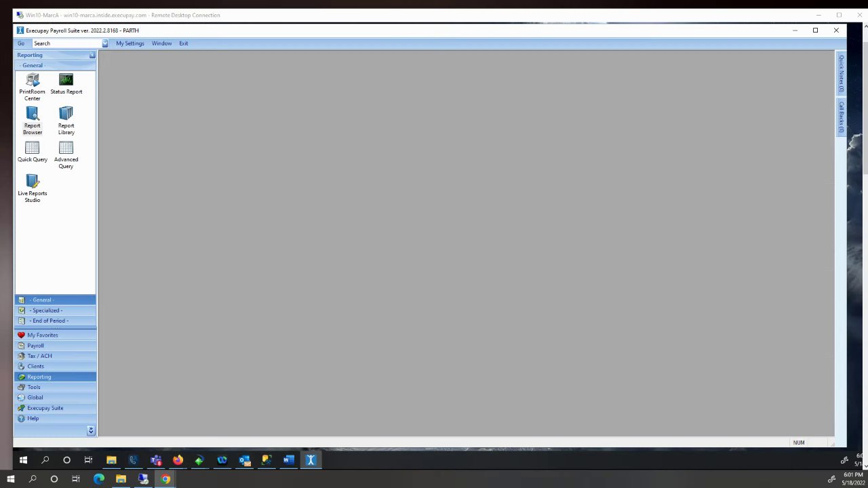Click the green diamond app on the remote taskbar
The width and height of the screenshot is (868, 488).
point(199,460)
